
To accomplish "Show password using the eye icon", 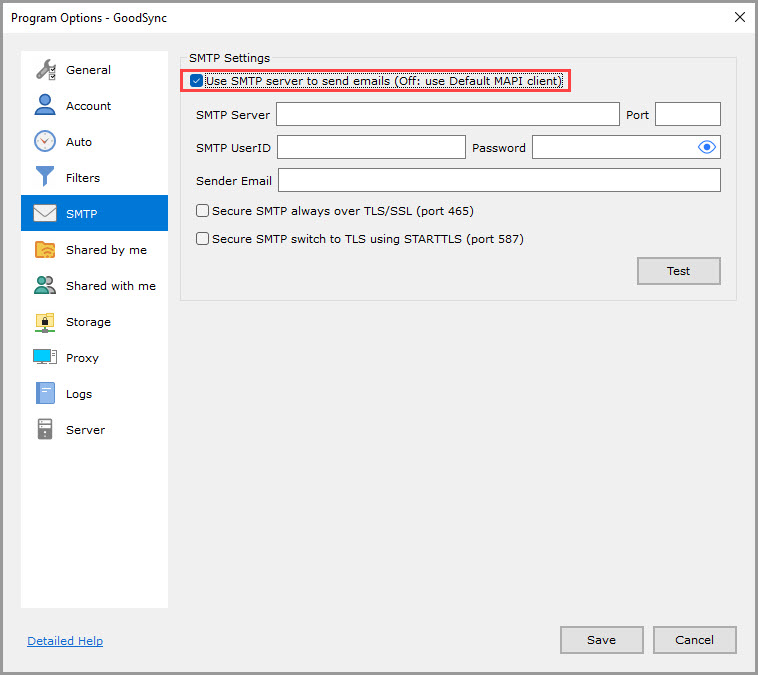I will (x=706, y=147).
